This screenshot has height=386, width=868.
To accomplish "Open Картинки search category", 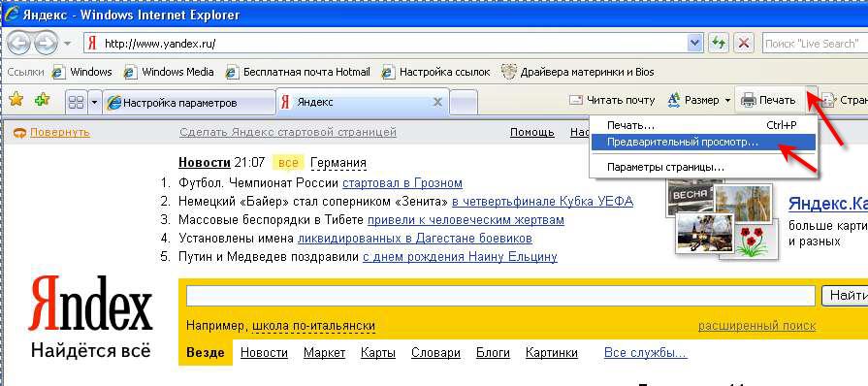I will pos(552,353).
